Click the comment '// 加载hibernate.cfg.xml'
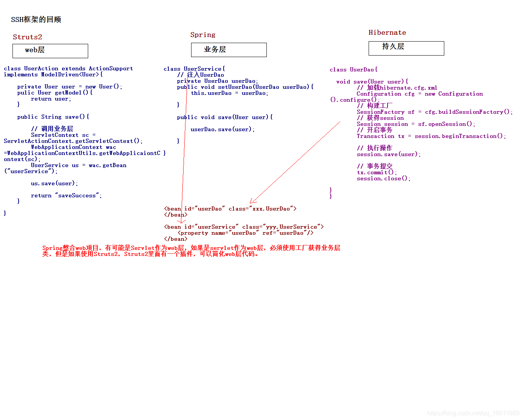Image resolution: width=523 pixels, height=420 pixels. coord(397,88)
